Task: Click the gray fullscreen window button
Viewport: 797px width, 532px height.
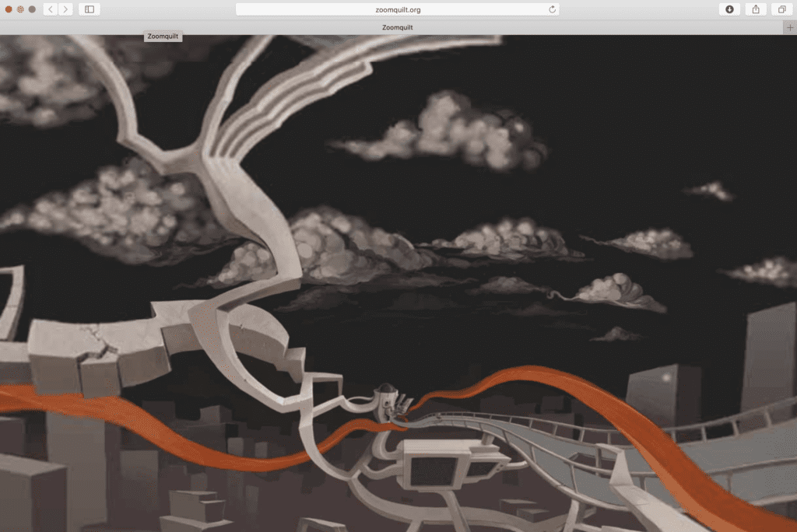Action: point(32,9)
